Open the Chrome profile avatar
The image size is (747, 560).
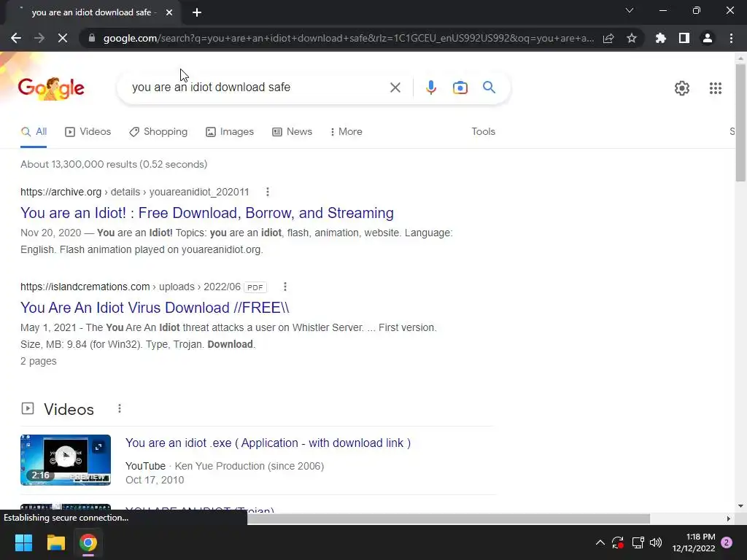click(708, 38)
